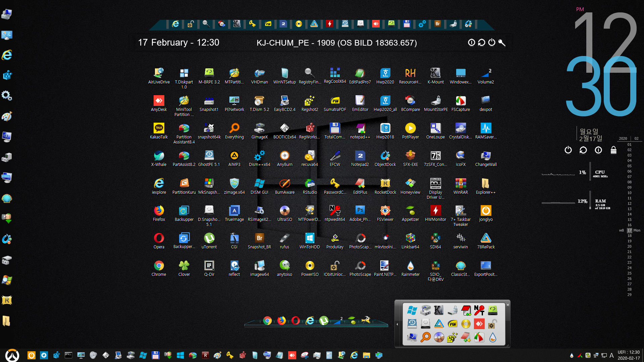Click the refresh icon under the date widget
Viewport: 644px width, 362px height.
point(583,150)
